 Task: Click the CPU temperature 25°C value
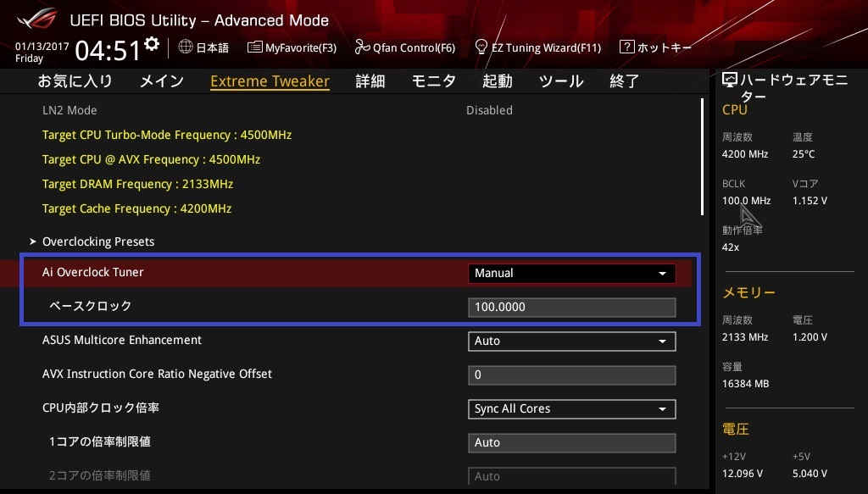pos(804,154)
